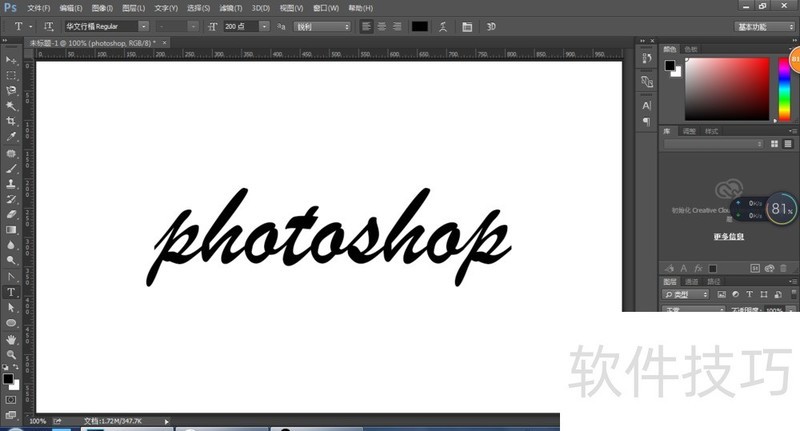The image size is (800, 431).
Task: Center align text
Action: [x=382, y=27]
